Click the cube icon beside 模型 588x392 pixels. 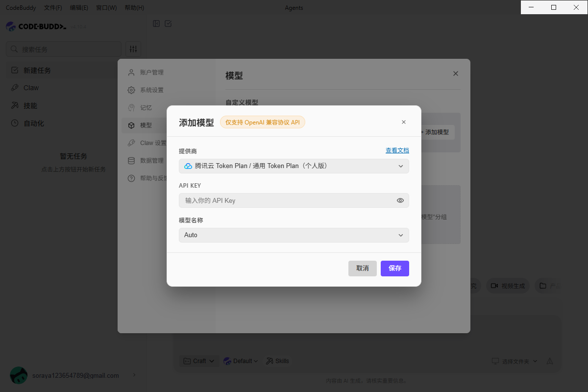(131, 125)
